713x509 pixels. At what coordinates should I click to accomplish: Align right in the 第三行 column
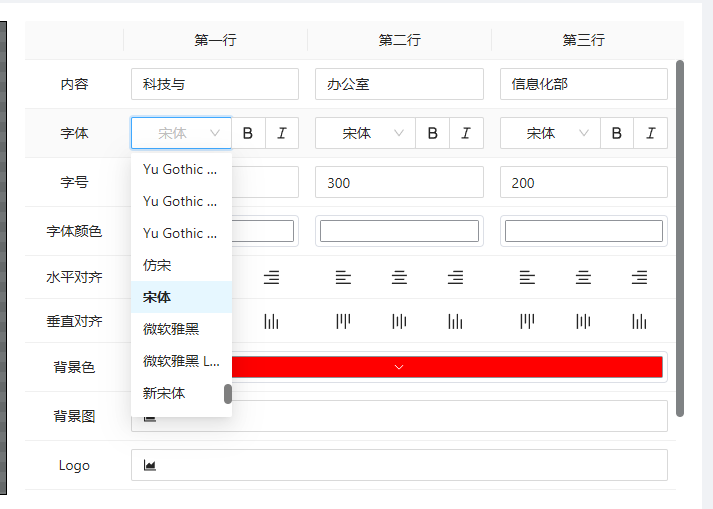point(639,277)
